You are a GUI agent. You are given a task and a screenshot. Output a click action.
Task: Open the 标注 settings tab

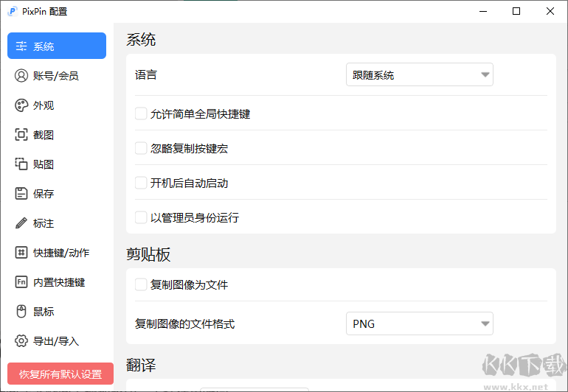(57, 223)
